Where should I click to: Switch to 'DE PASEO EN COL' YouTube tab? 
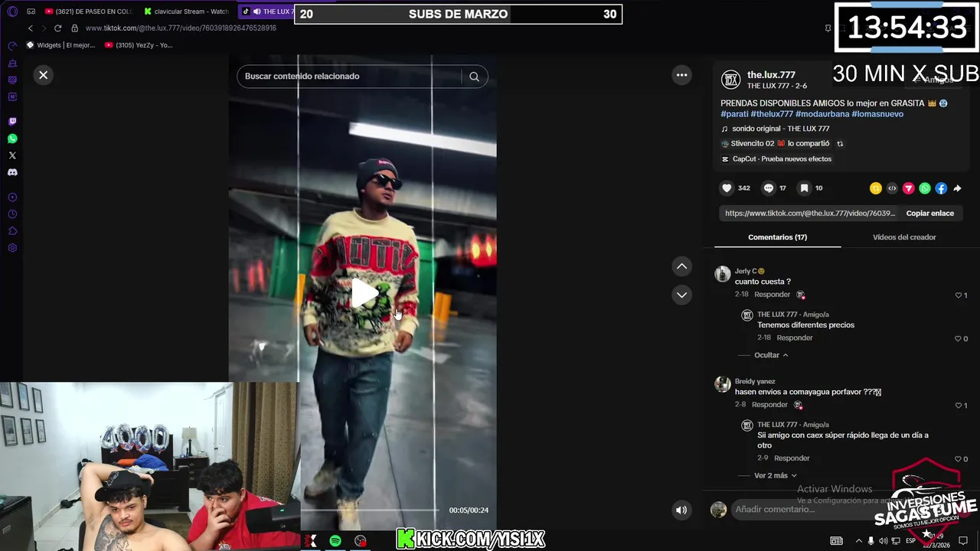point(90,11)
